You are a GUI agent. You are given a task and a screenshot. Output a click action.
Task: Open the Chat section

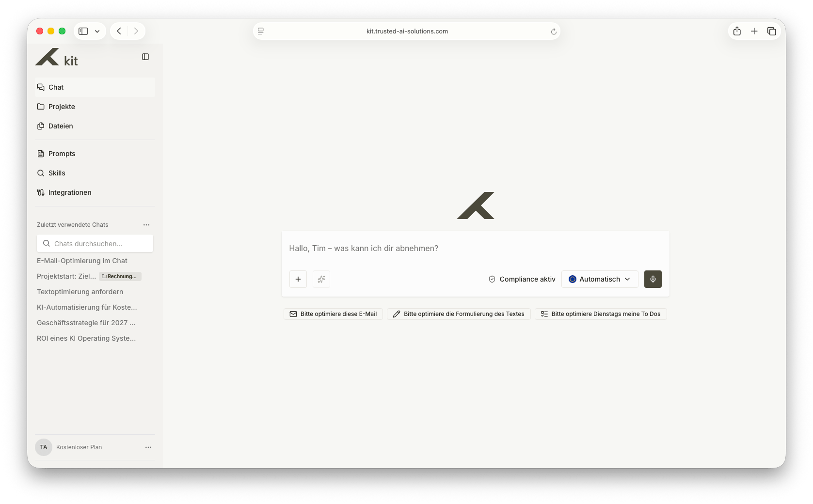tap(95, 87)
